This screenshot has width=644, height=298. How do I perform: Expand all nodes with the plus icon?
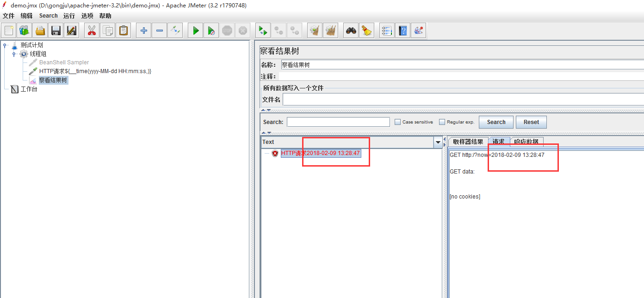[143, 31]
